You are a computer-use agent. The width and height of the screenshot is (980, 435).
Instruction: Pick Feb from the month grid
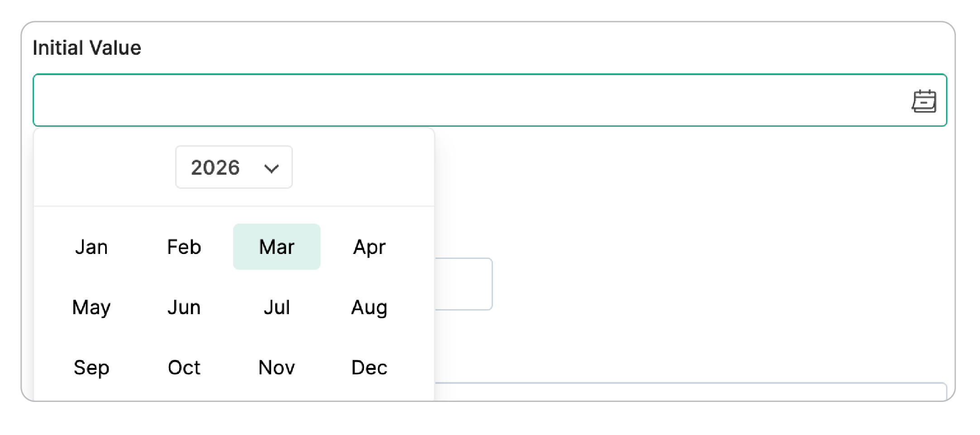tap(184, 247)
